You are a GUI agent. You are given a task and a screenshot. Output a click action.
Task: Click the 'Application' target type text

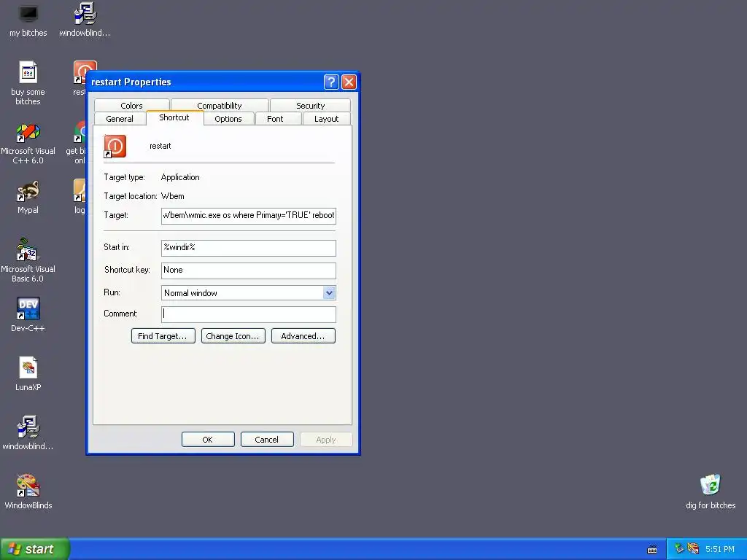tap(180, 177)
